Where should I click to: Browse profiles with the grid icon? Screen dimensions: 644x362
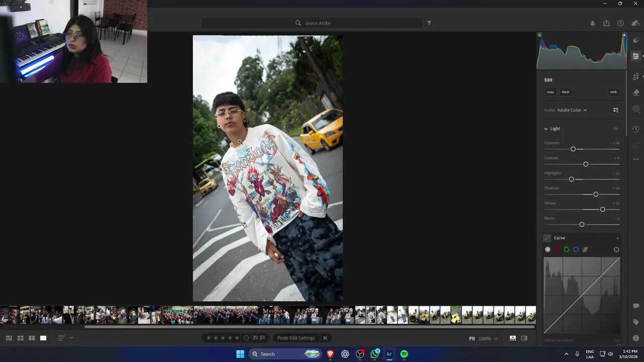click(x=615, y=110)
